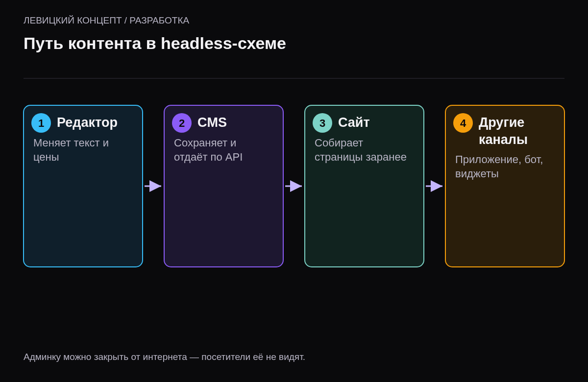Click text 'Меняет текст и цены'
588x382 pixels.
71,150
